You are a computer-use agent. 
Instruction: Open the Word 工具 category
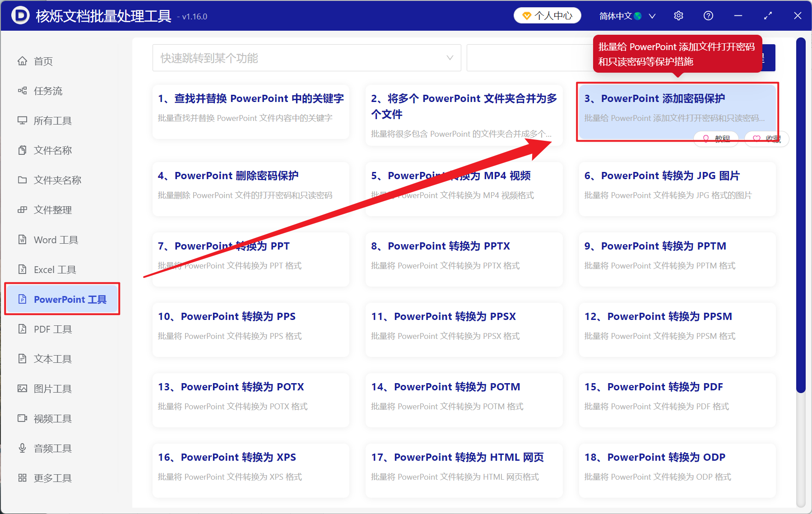point(54,240)
